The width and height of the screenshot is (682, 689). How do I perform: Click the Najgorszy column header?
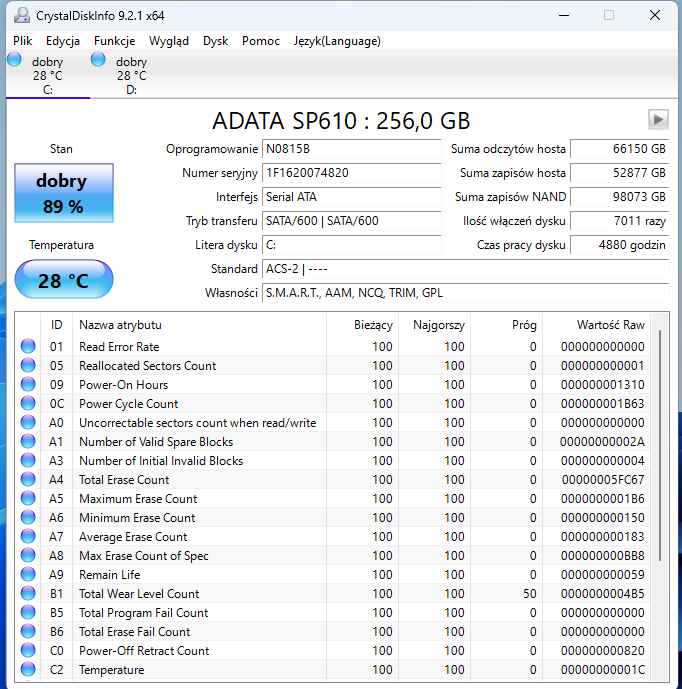[x=435, y=325]
